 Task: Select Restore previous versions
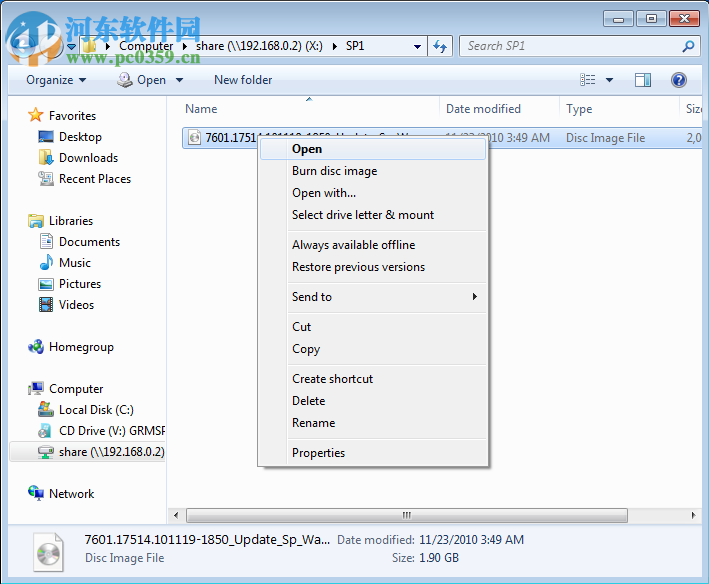click(x=373, y=267)
